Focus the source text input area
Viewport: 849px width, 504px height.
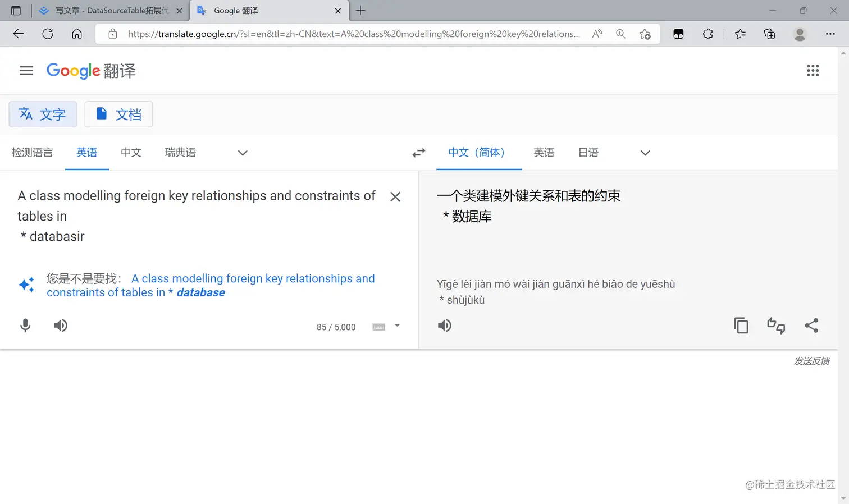click(197, 216)
